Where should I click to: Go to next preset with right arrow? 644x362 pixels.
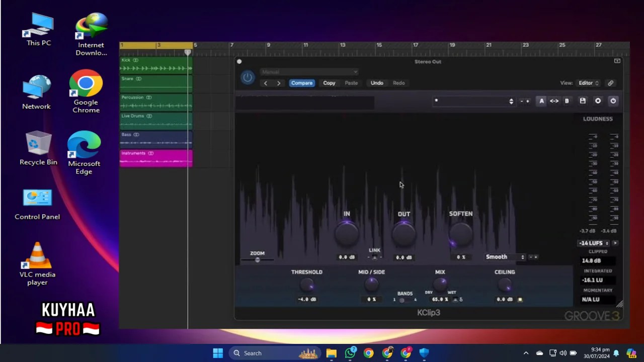[x=279, y=83]
